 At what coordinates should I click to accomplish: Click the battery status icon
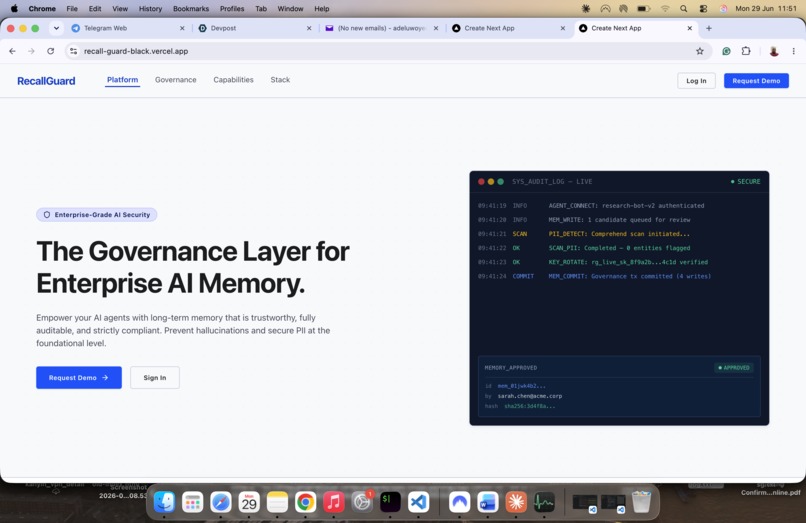(x=644, y=9)
